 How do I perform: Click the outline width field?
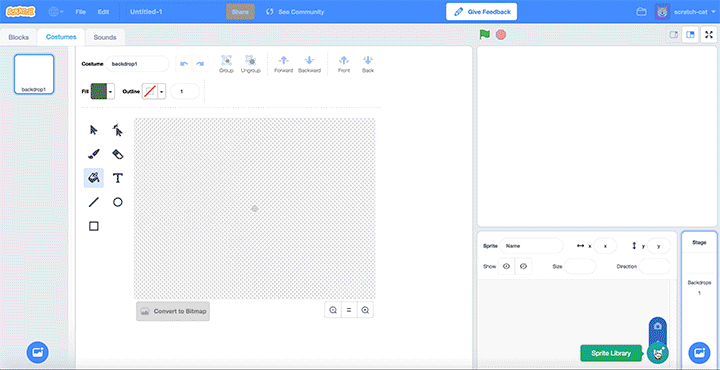185,91
